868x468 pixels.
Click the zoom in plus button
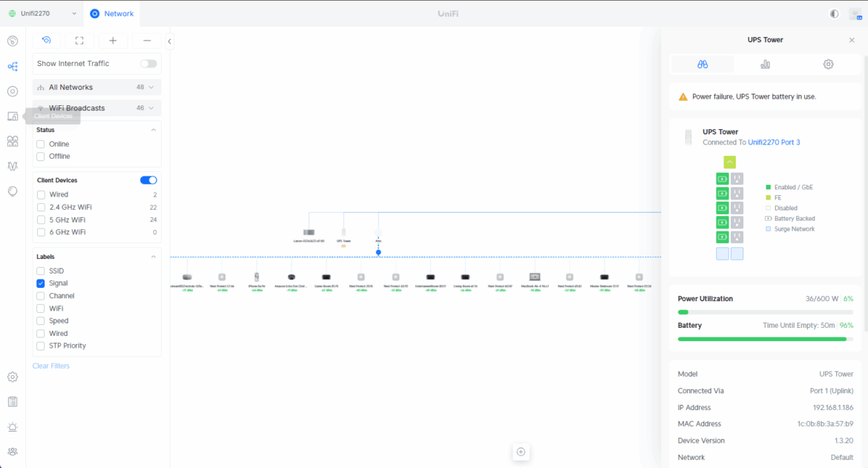point(113,41)
